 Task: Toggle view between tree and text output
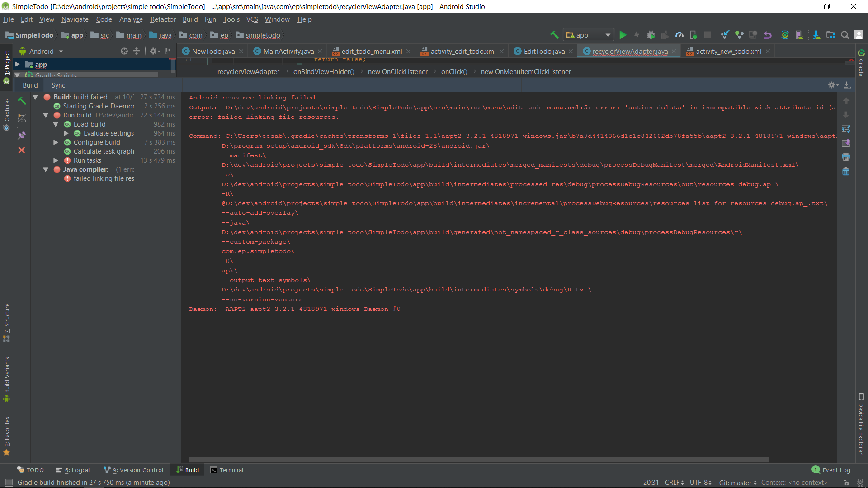(x=22, y=118)
